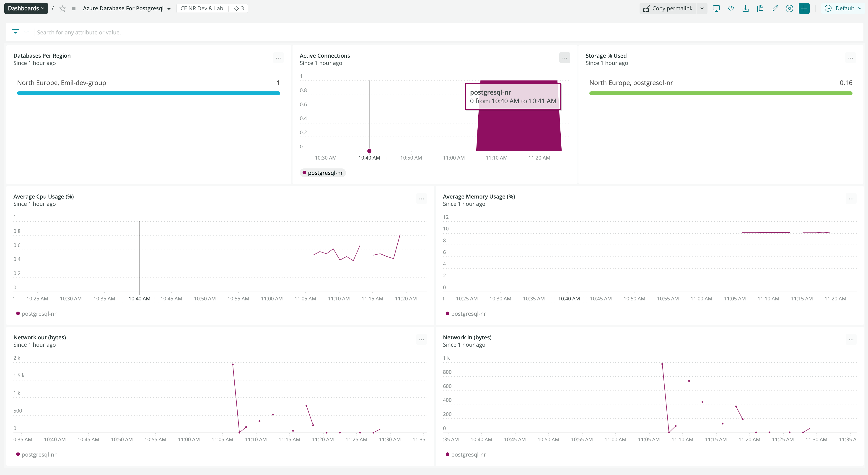Toggle postgresql-nr legend in Average Cpu Usage

pyautogui.click(x=36, y=314)
